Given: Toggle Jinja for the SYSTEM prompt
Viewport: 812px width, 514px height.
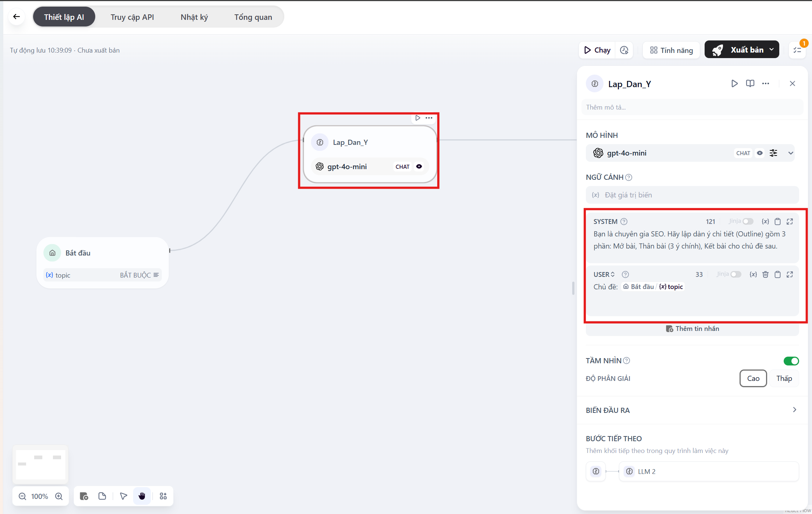Looking at the screenshot, I should (x=748, y=221).
